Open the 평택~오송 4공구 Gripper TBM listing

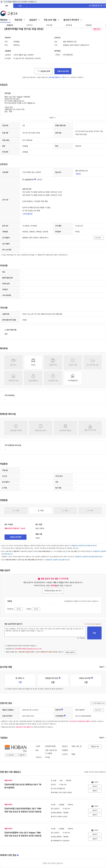[23, 834]
